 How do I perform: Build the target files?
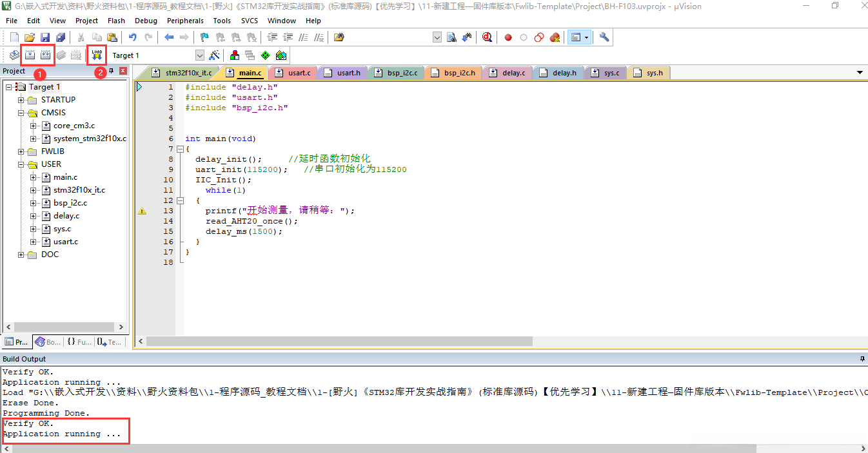[x=30, y=55]
